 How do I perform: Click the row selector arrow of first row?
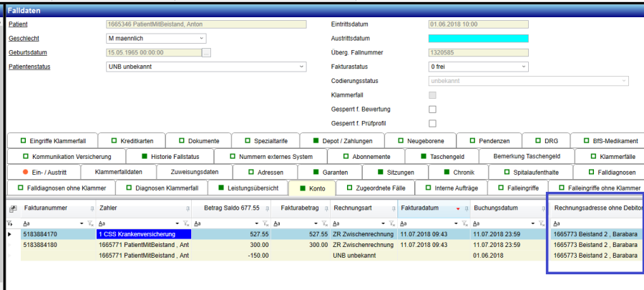(9, 233)
